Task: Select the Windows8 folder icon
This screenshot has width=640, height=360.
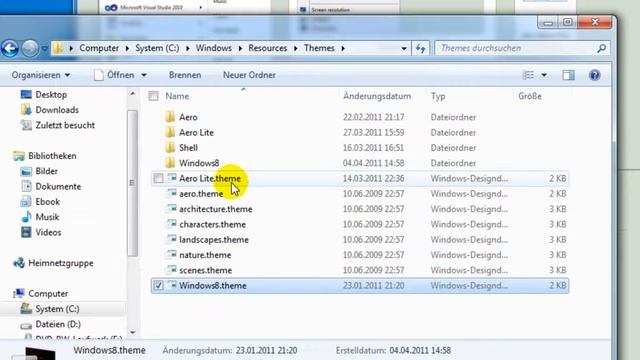Action: [x=171, y=163]
